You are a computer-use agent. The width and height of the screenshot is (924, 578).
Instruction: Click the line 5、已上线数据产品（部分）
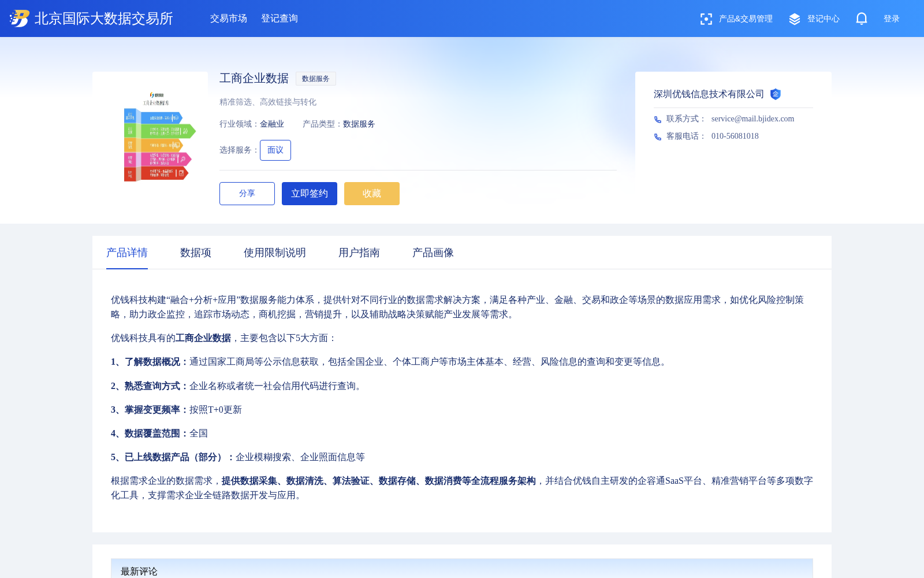click(238, 457)
